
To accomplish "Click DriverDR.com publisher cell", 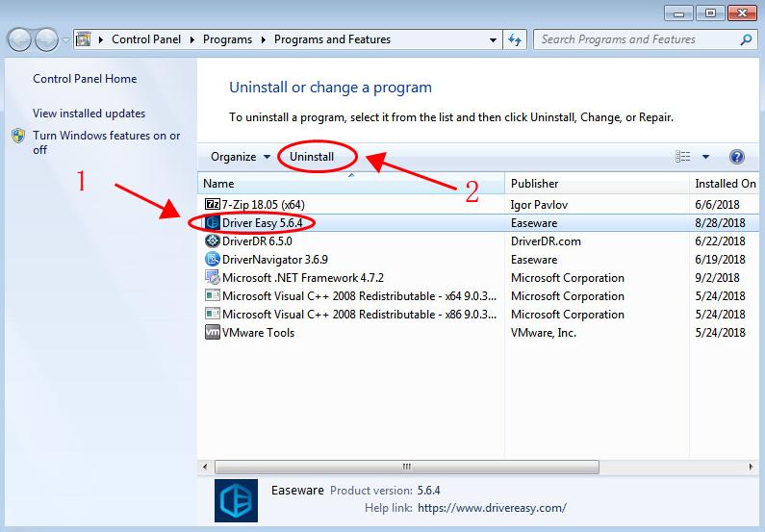I will click(546, 241).
